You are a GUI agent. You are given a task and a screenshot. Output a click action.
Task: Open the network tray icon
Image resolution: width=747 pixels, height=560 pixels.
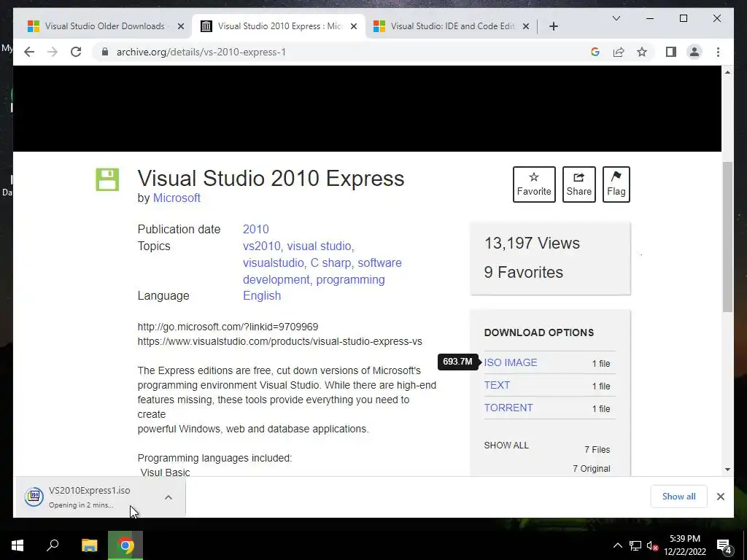pyautogui.click(x=635, y=545)
